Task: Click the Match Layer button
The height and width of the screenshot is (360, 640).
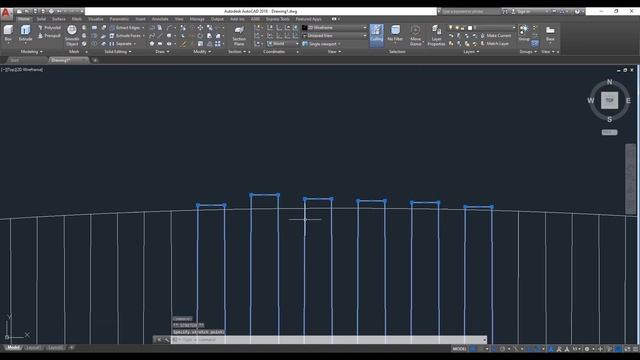Action: coord(495,44)
